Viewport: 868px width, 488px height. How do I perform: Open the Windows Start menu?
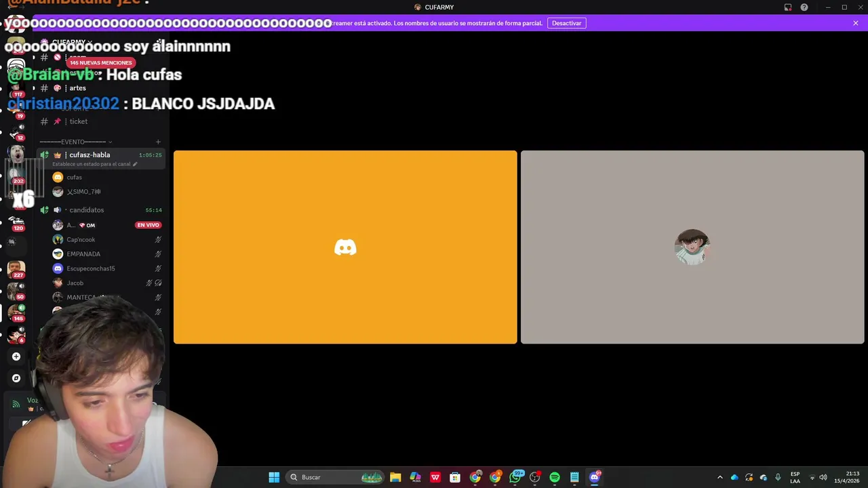click(274, 477)
